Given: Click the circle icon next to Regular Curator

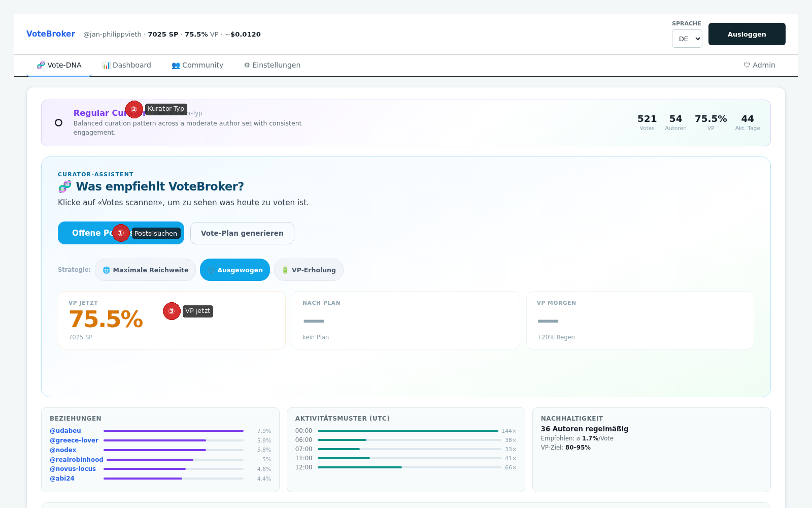Looking at the screenshot, I should tap(58, 123).
